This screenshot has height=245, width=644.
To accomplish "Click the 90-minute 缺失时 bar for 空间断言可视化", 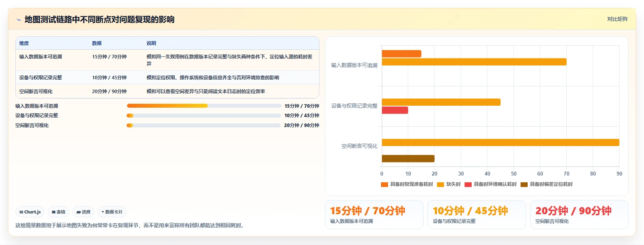I will tap(500, 142).
